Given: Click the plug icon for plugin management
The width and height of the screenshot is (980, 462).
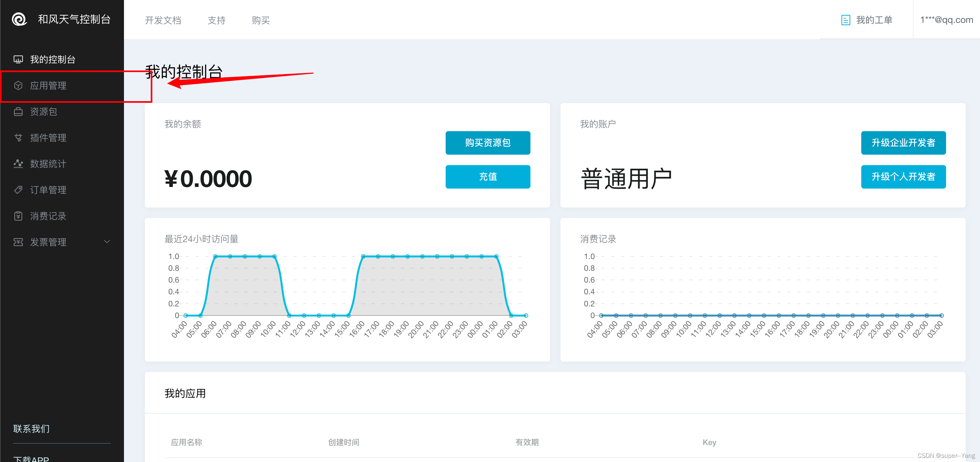Looking at the screenshot, I should point(18,138).
